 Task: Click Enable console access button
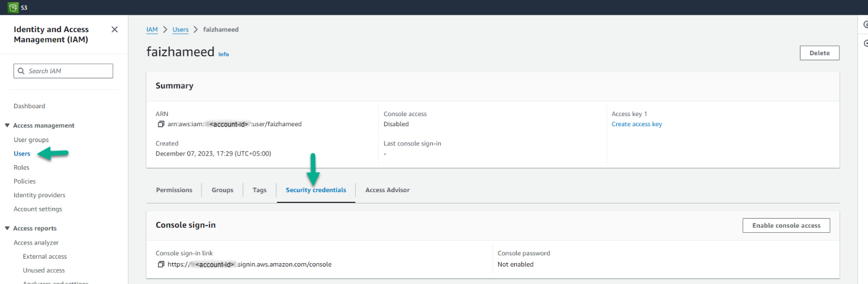pos(786,225)
